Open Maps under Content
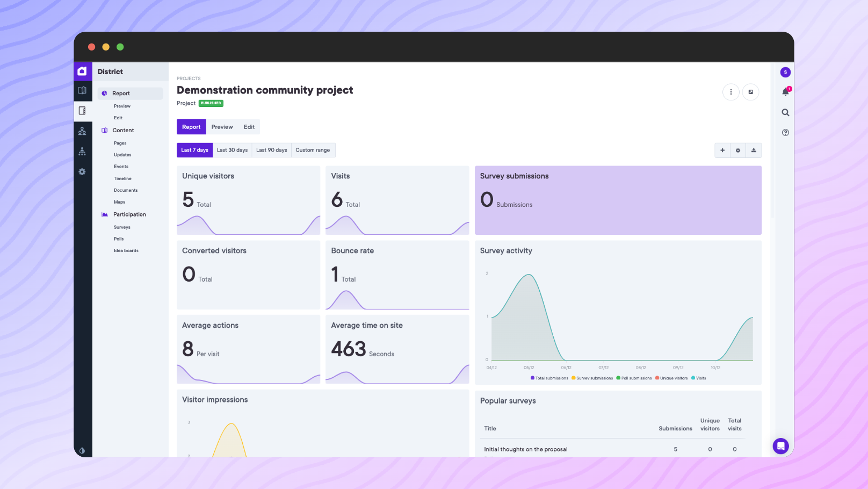The image size is (868, 489). pos(119,202)
